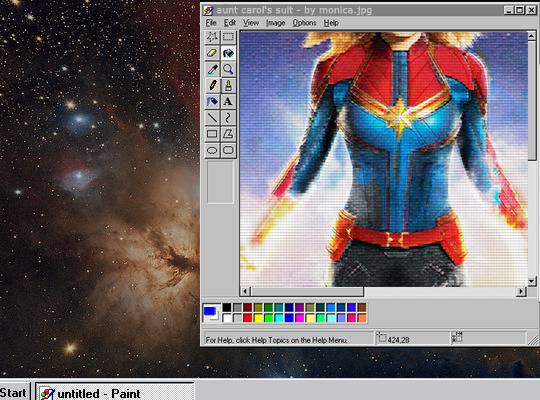Pick the Text tool
Viewport: 540px width, 400px height.
[228, 101]
